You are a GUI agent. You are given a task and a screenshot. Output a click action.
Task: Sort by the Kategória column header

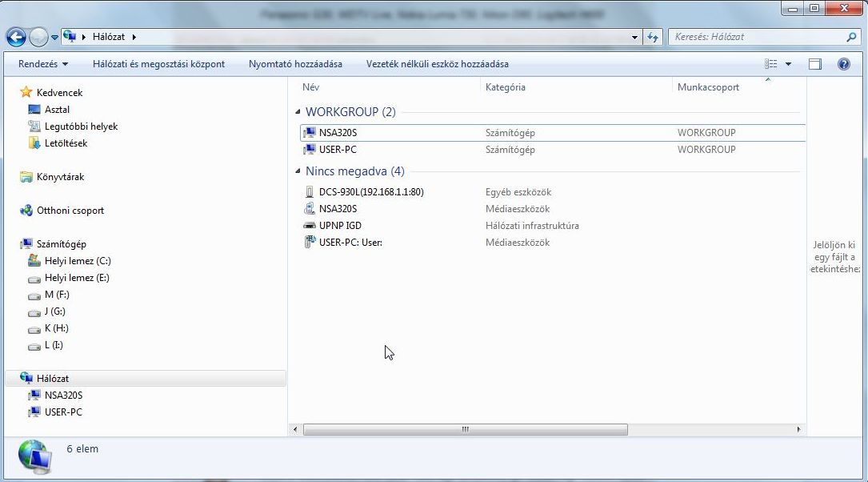(506, 87)
